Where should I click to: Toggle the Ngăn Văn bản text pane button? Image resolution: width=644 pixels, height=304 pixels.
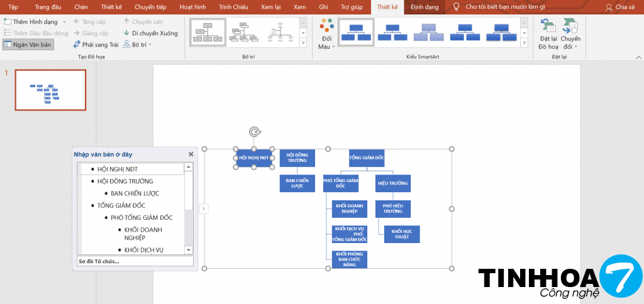coord(28,44)
